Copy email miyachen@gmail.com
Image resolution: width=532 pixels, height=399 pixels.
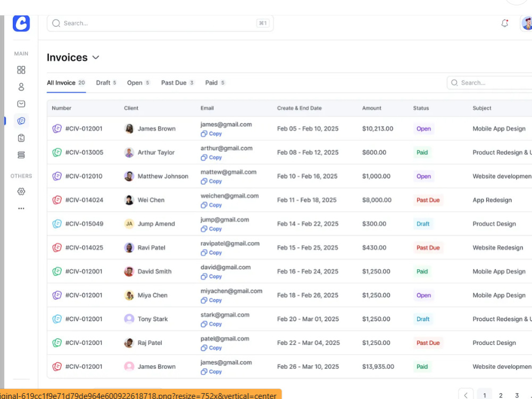[211, 300]
